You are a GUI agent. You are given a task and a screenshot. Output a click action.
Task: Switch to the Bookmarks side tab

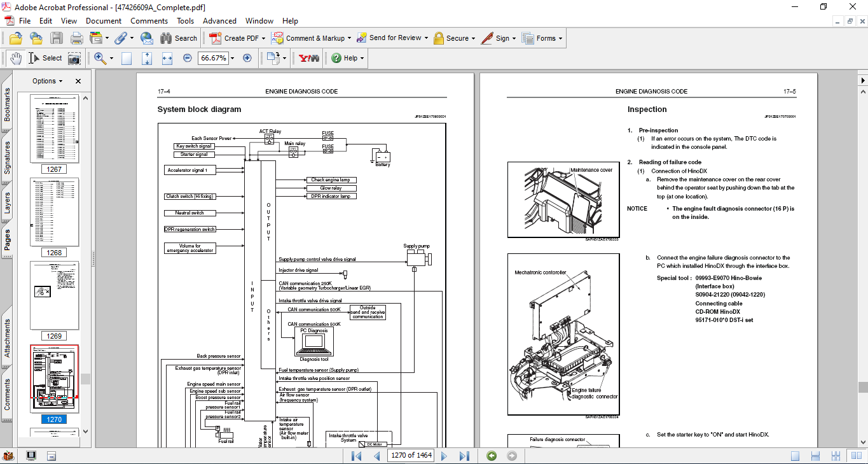point(8,104)
